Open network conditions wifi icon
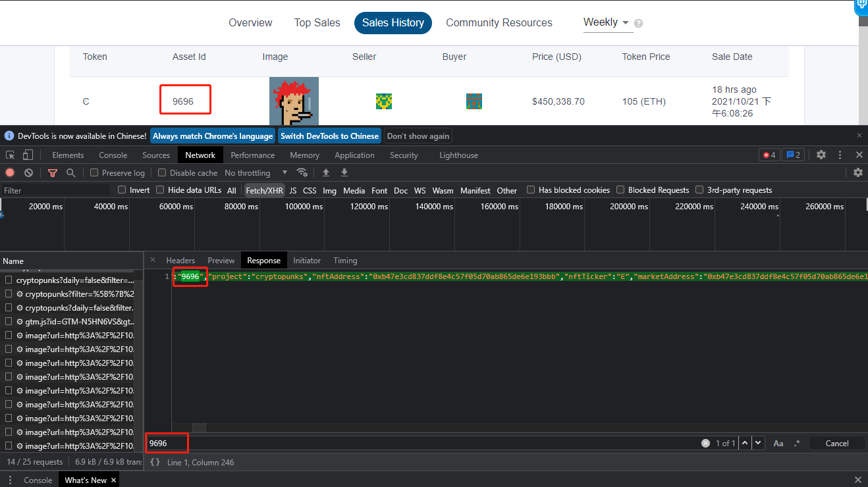The width and height of the screenshot is (868, 487). 302,172
